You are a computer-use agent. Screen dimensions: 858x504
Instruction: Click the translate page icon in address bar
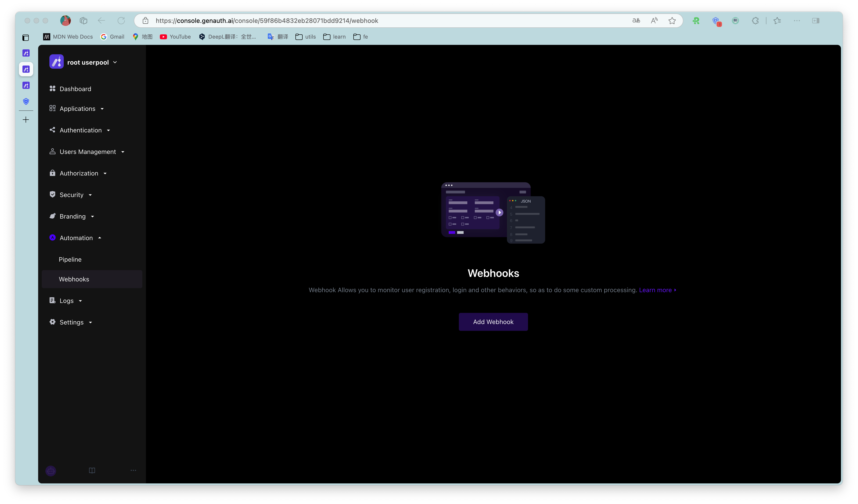point(636,21)
